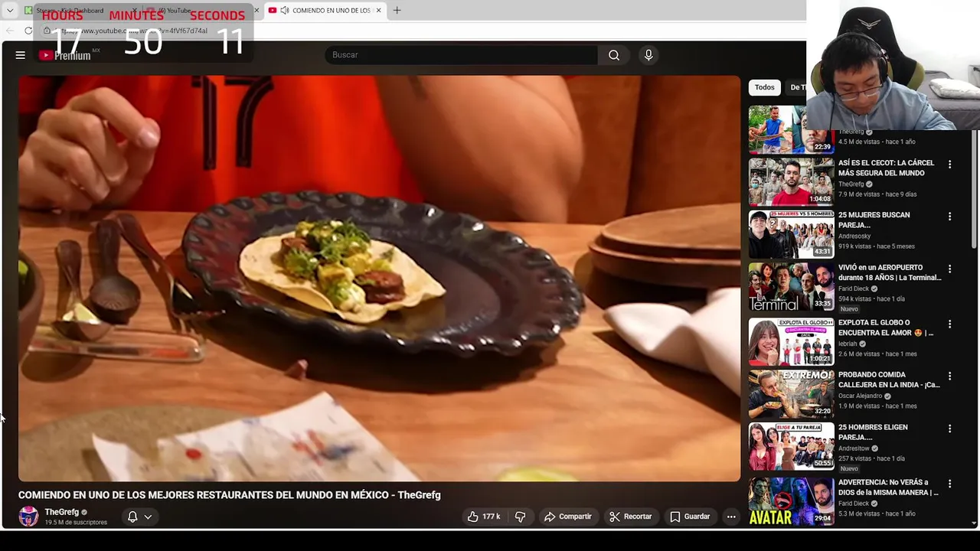Visit TheGrefg channel name link

tap(61, 512)
